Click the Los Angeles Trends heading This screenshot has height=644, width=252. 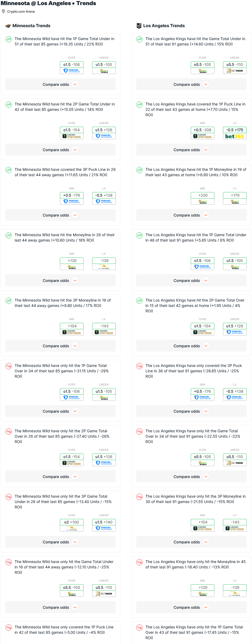(x=164, y=26)
